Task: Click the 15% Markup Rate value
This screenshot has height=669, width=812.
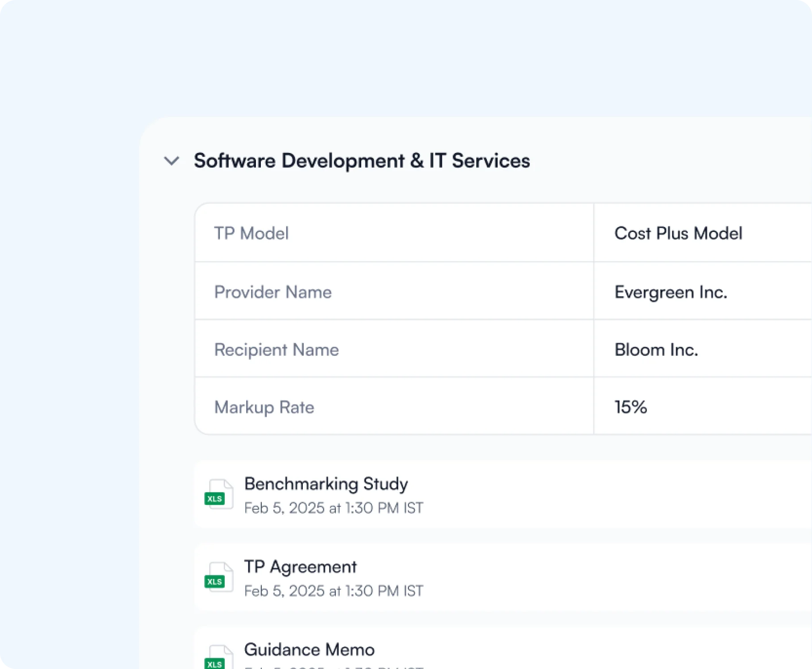Action: pos(630,407)
